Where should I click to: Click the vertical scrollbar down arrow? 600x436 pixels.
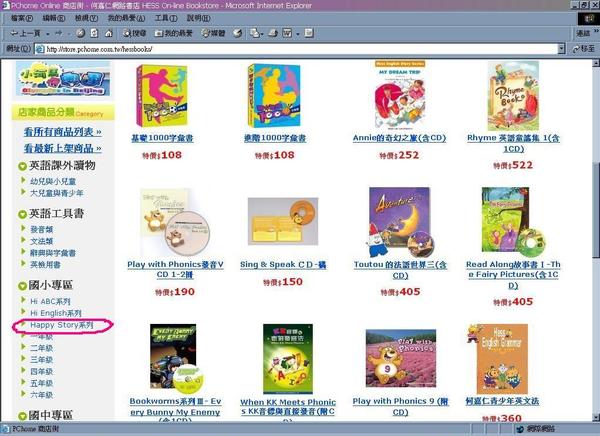[x=596, y=417]
